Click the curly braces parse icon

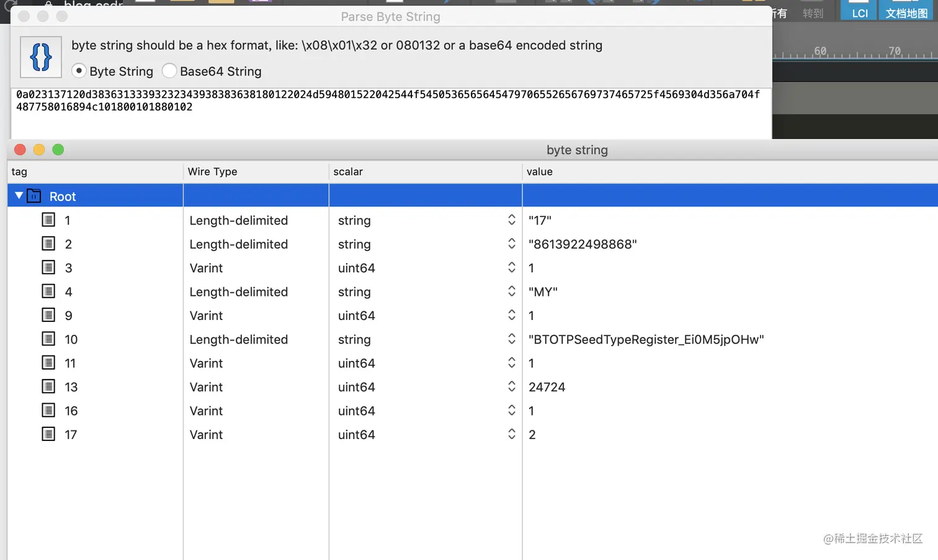(x=41, y=57)
